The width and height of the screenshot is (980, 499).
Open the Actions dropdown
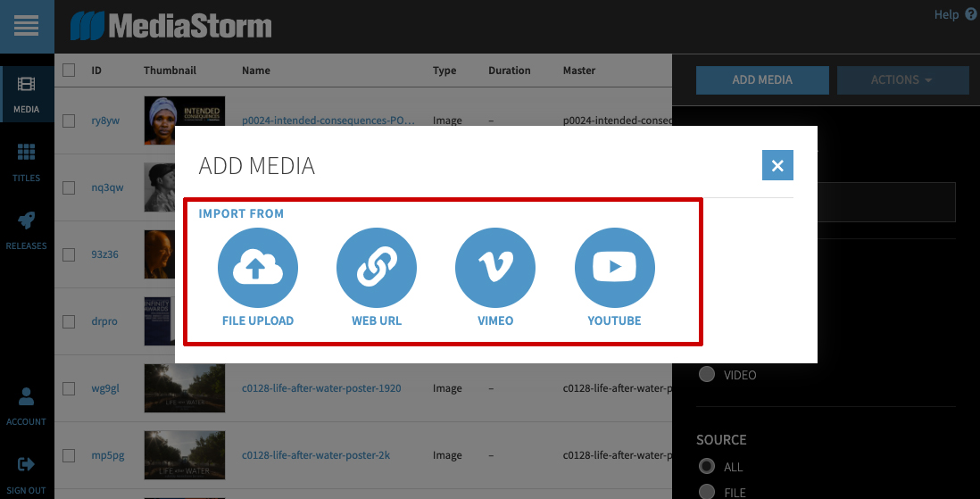[x=902, y=80]
